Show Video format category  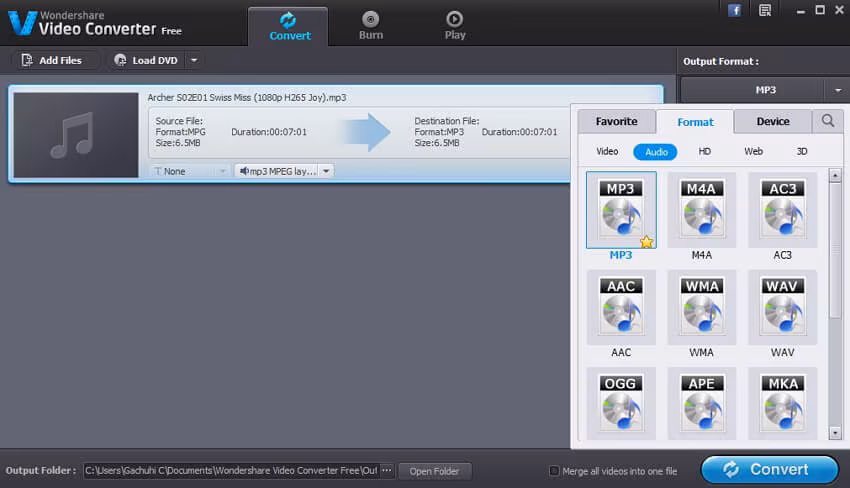[607, 151]
